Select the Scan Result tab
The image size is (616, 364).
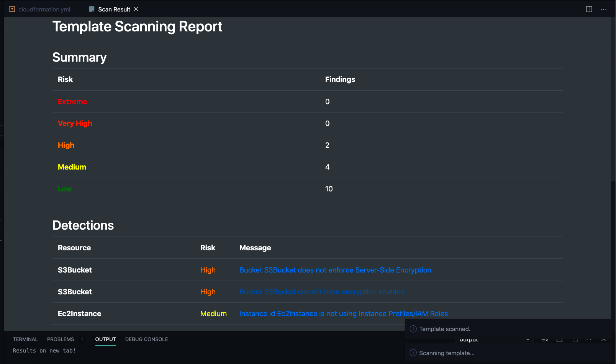coord(113,9)
